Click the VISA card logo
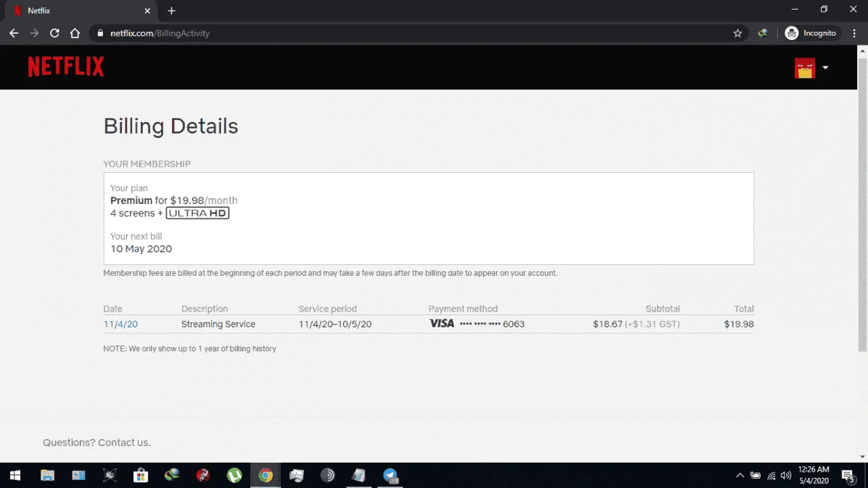 coord(441,323)
